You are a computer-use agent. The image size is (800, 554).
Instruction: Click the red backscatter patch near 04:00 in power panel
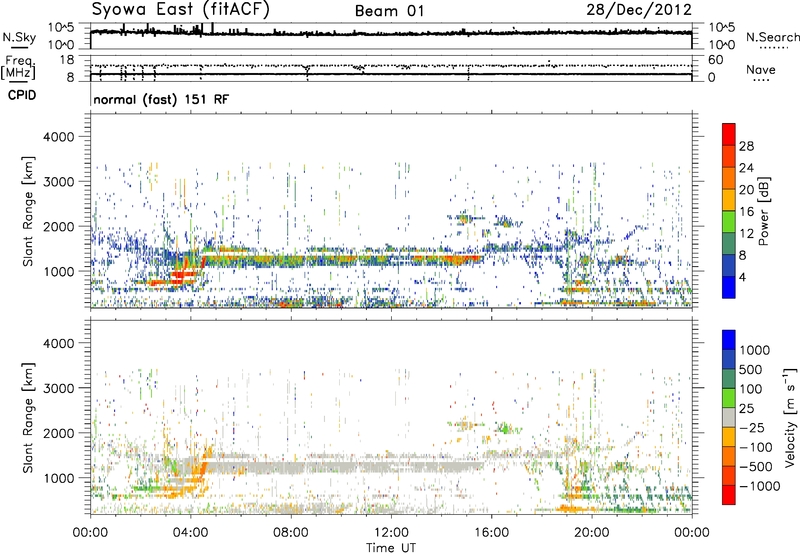click(x=184, y=276)
